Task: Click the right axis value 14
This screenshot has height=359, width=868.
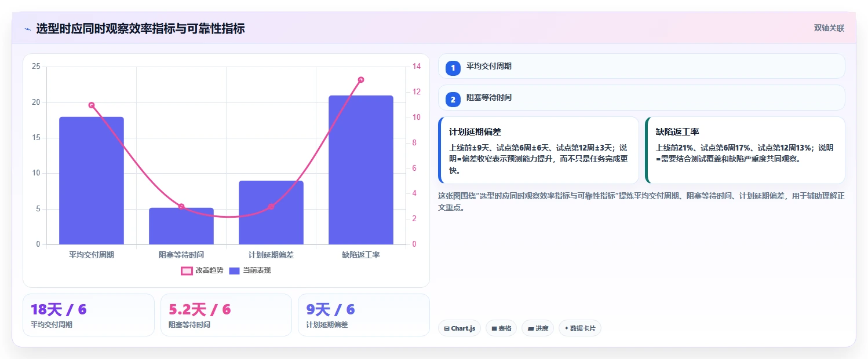Action: point(417,67)
